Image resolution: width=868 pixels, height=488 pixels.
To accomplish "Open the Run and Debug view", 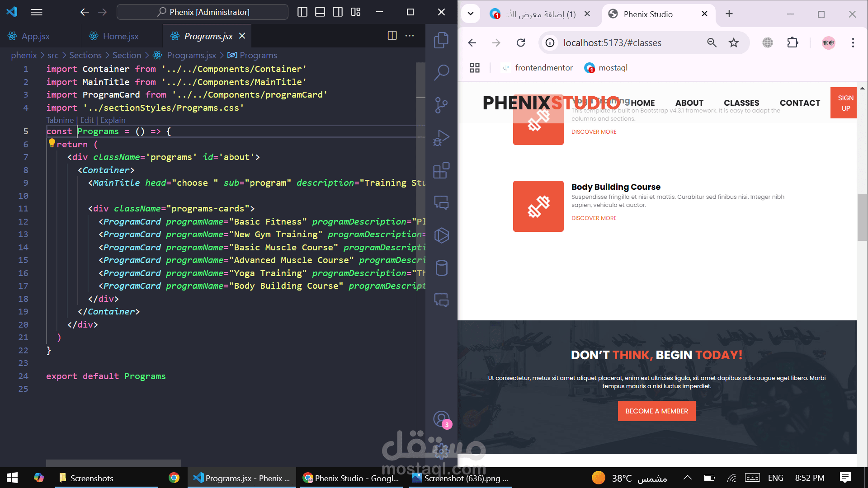I will point(441,138).
